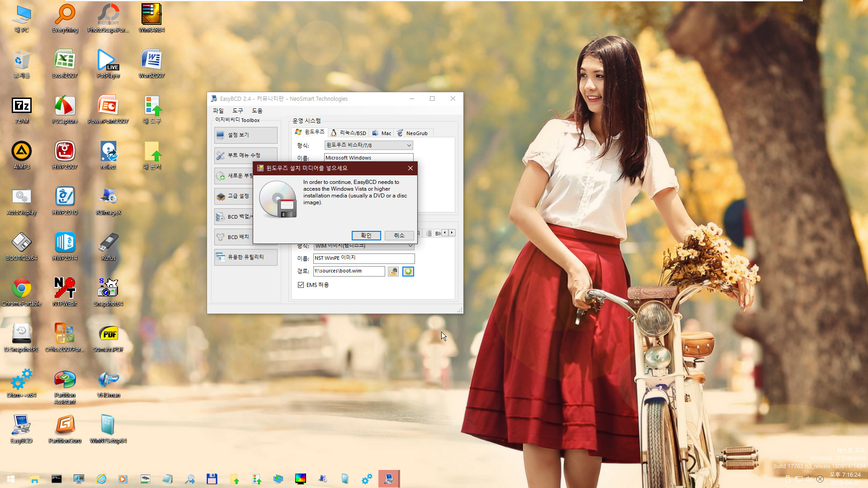This screenshot has width=868, height=488.
Task: Open Internet Explorer from the taskbar
Action: pyautogui.click(x=101, y=479)
